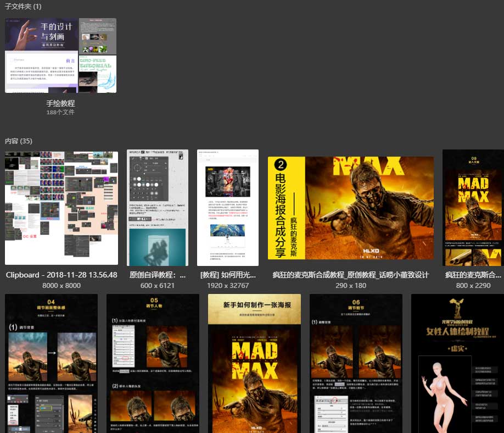
Task: Click the 子文件夹 (1) section header
Action: click(x=23, y=6)
